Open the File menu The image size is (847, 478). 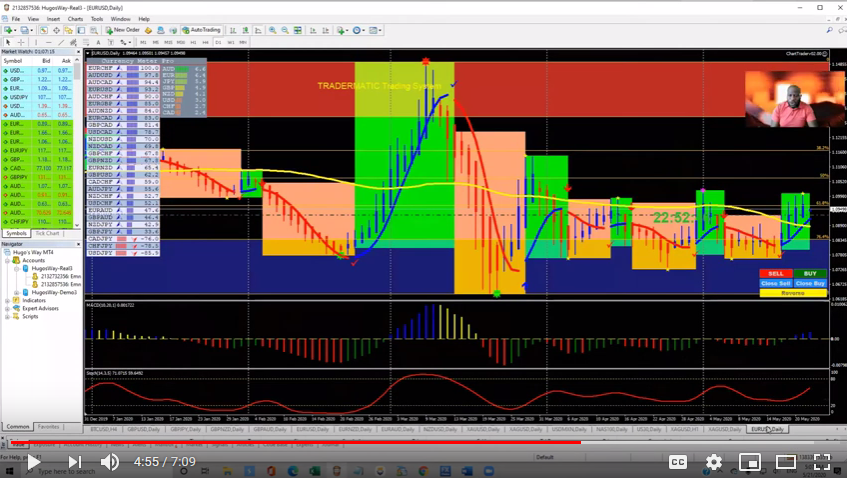point(16,19)
